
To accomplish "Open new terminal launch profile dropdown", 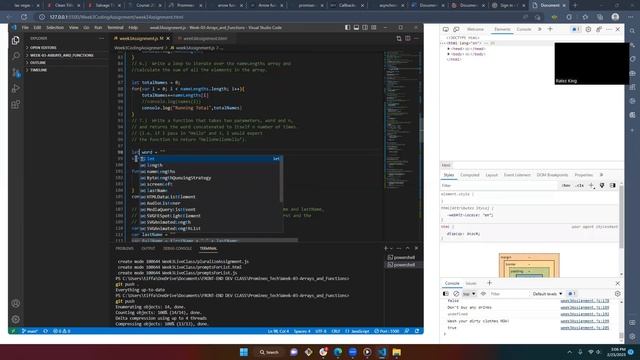I will 391,248.
